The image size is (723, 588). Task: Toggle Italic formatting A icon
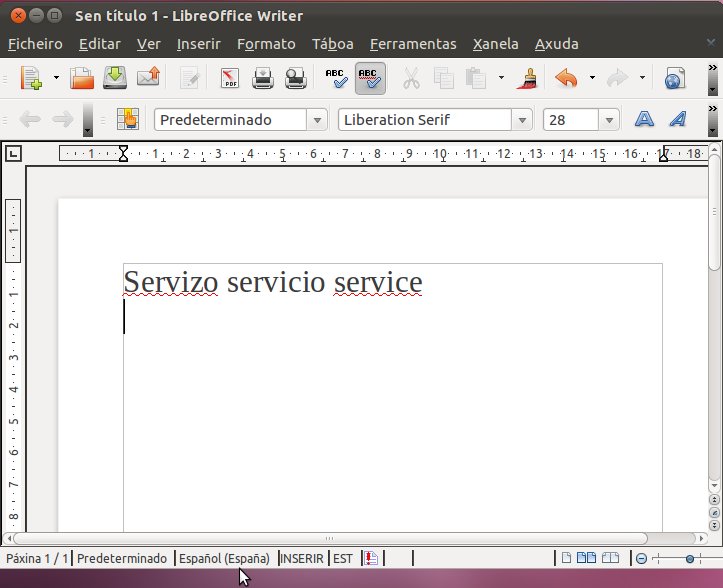tap(678, 119)
